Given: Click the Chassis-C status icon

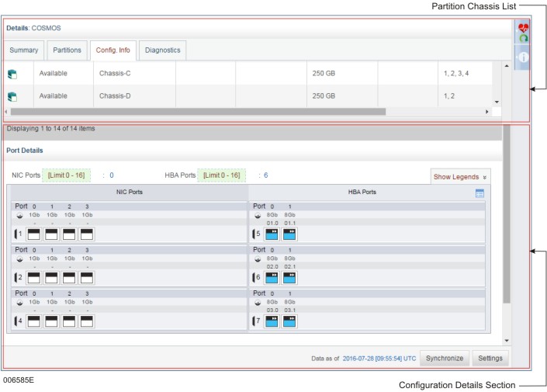Looking at the screenshot, I should point(12,74).
